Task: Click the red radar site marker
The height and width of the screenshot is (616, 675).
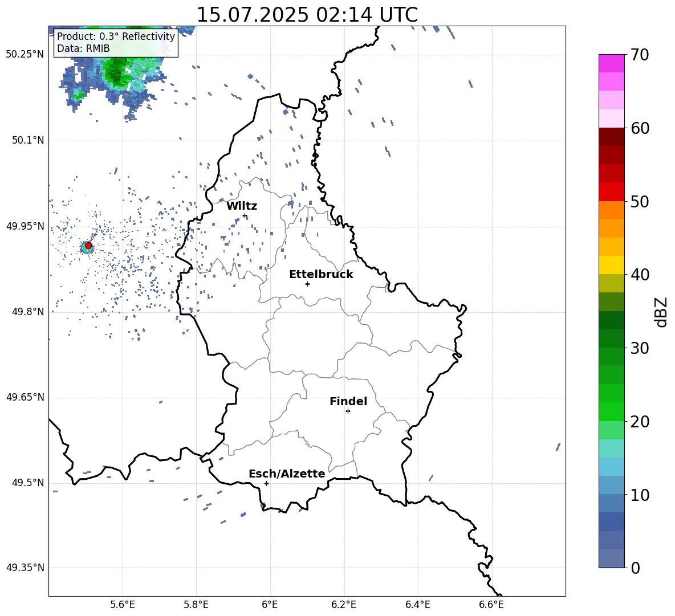Action: 88,246
